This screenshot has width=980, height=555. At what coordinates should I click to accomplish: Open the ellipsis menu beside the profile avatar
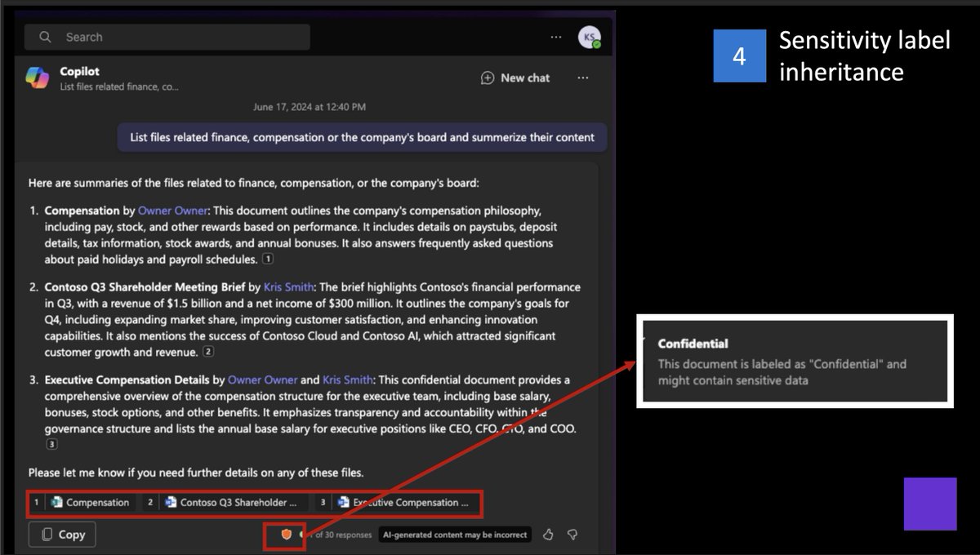click(x=556, y=37)
